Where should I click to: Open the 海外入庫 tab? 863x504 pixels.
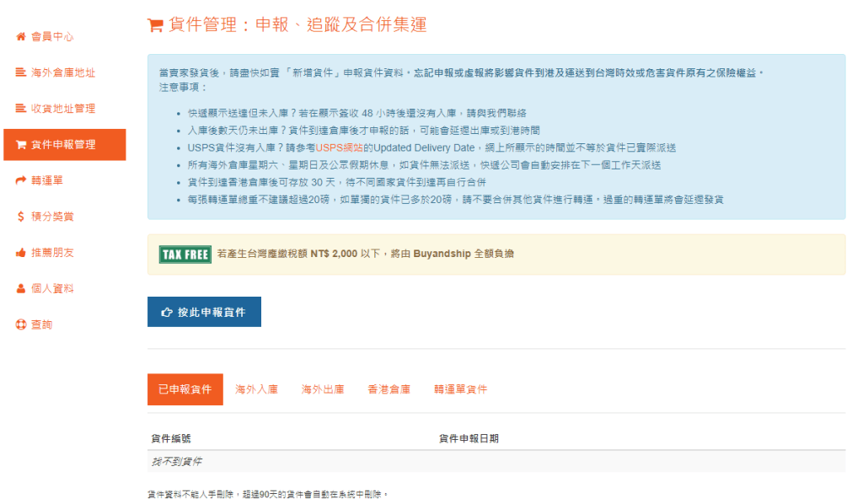[x=256, y=389]
